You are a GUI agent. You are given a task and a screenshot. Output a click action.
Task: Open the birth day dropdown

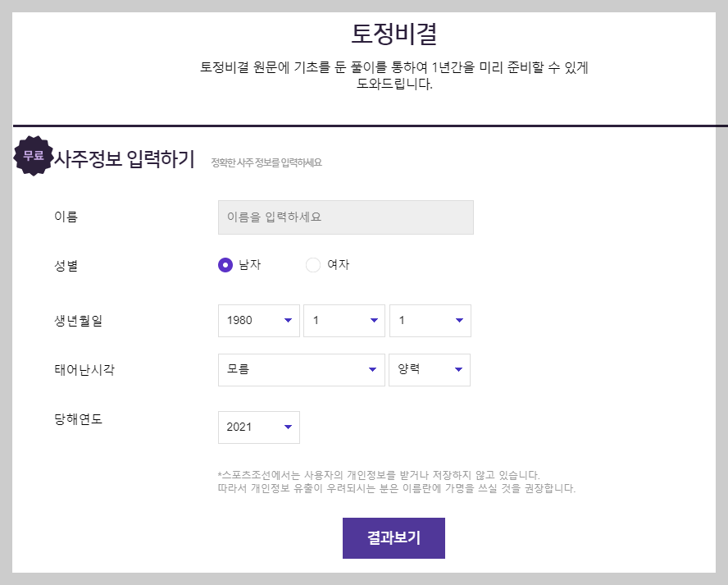(430, 321)
